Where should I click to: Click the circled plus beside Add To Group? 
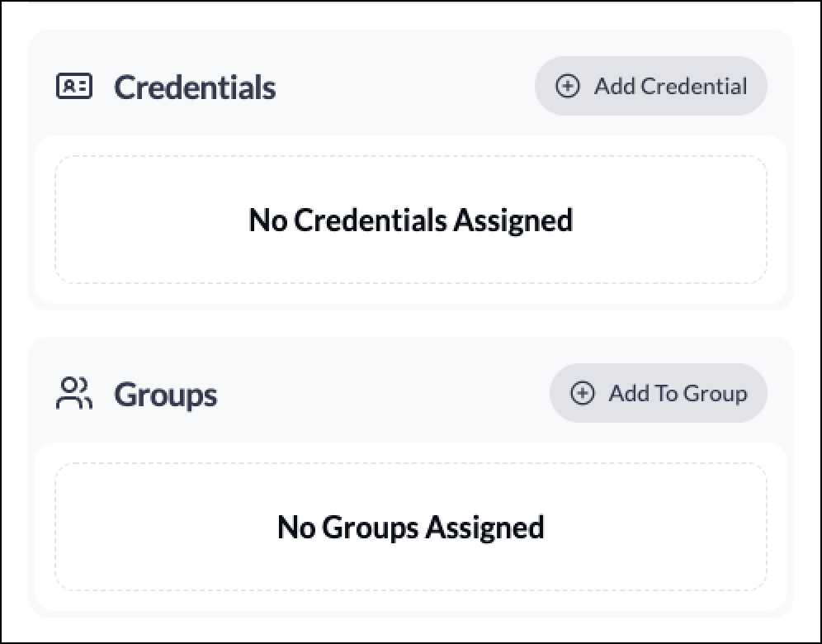[x=582, y=393]
